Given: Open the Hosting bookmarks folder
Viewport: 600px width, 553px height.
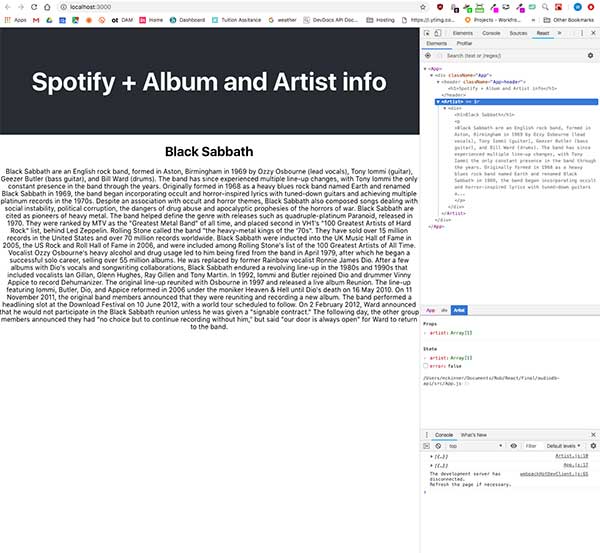Looking at the screenshot, I should pyautogui.click(x=380, y=20).
